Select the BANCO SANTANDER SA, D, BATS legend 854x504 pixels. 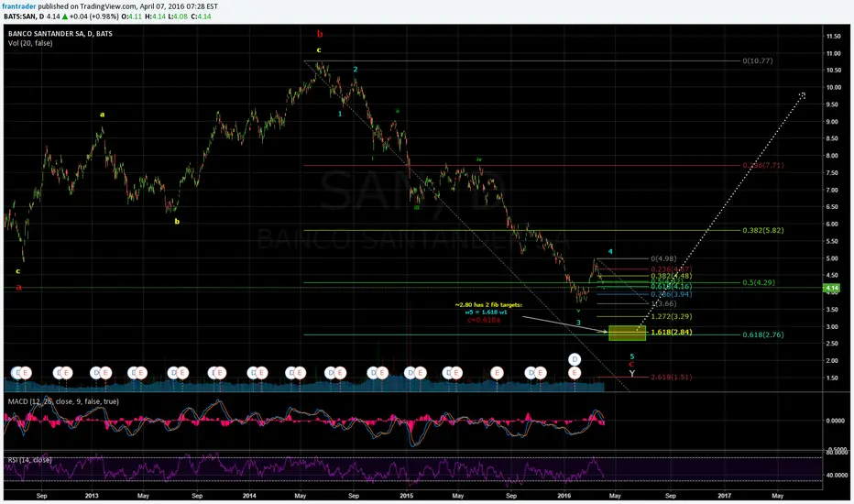coord(60,34)
